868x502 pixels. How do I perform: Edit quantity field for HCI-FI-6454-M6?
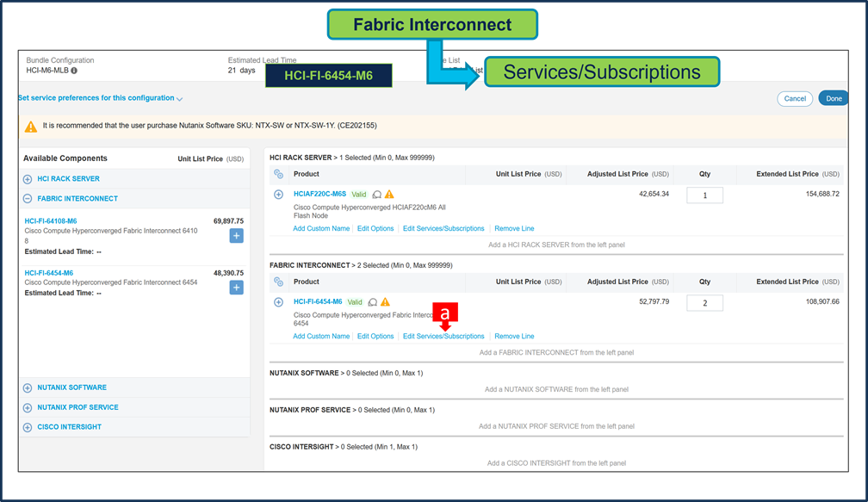click(x=704, y=303)
